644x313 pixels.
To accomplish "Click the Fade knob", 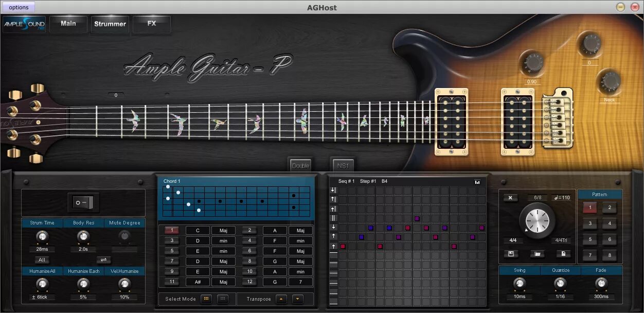I will 601,284.
